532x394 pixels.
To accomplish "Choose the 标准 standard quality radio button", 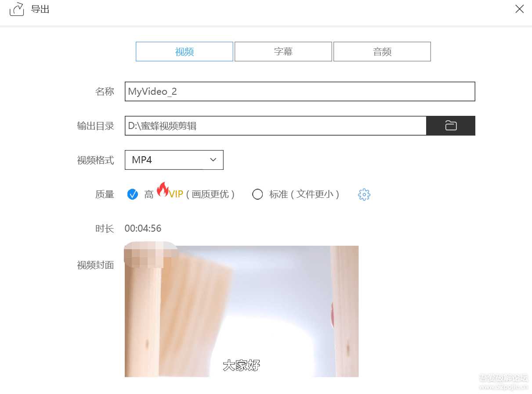I will [257, 194].
